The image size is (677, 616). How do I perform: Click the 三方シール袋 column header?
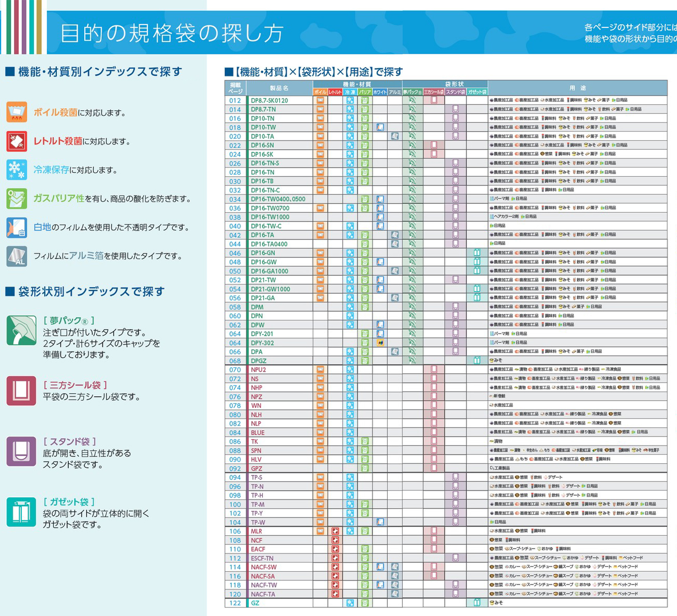[x=434, y=92]
